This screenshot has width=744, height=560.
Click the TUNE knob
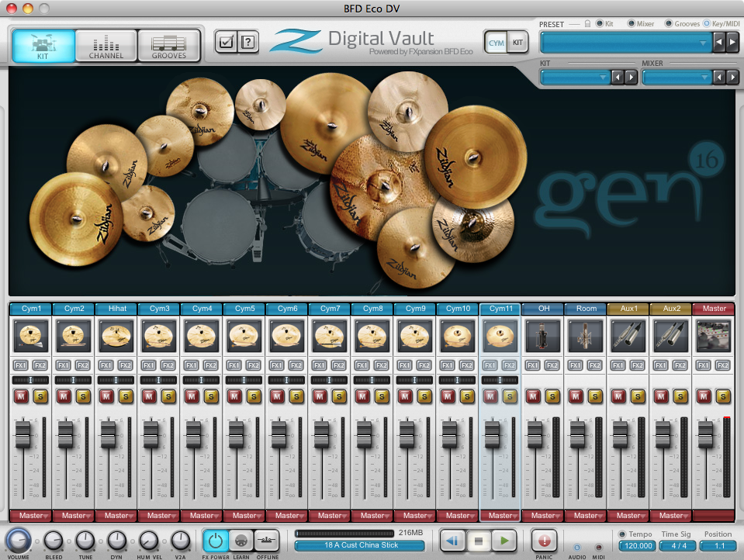coord(85,541)
